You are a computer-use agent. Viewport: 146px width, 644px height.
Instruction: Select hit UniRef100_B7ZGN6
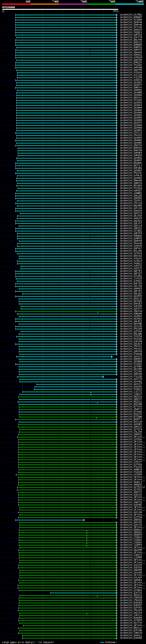[131, 417]
